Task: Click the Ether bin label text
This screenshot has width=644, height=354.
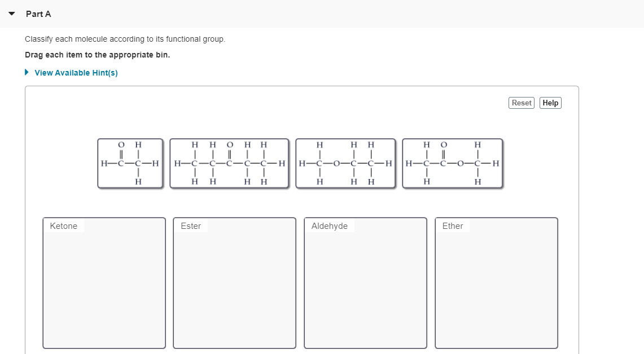Action: coord(453,225)
